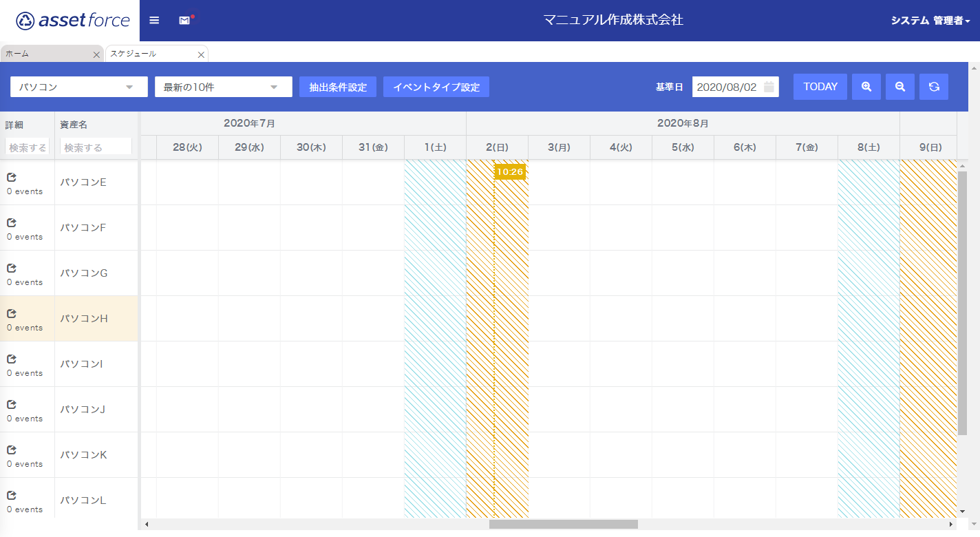Select the 5(水) date header
The image size is (980, 537).
click(x=683, y=147)
